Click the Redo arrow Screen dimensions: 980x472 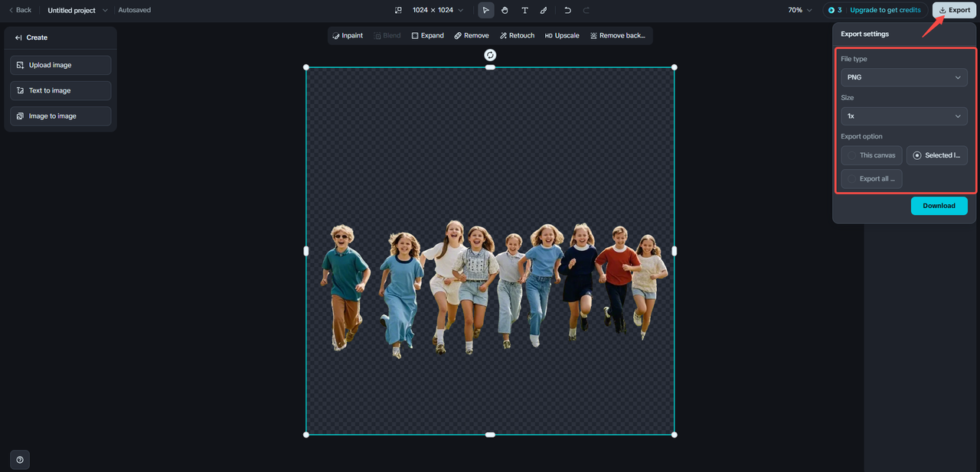click(x=586, y=10)
